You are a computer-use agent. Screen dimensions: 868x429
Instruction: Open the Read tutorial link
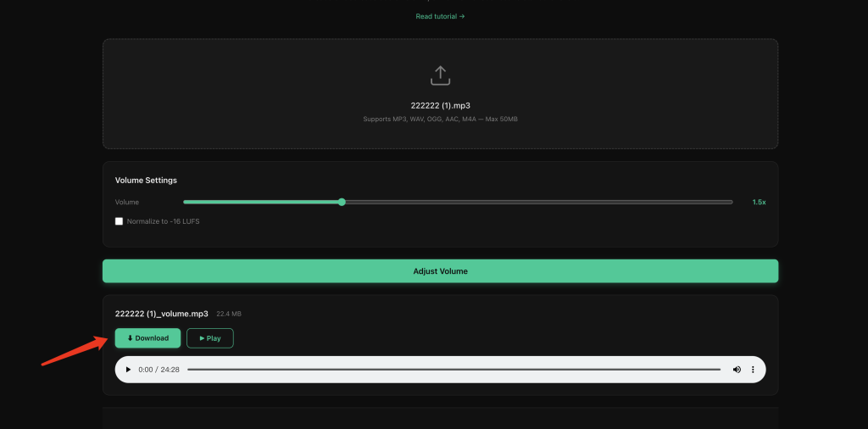click(440, 17)
